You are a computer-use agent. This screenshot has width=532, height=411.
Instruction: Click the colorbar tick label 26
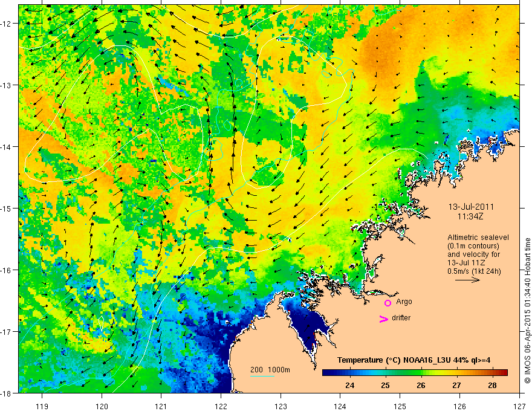tap(421, 386)
